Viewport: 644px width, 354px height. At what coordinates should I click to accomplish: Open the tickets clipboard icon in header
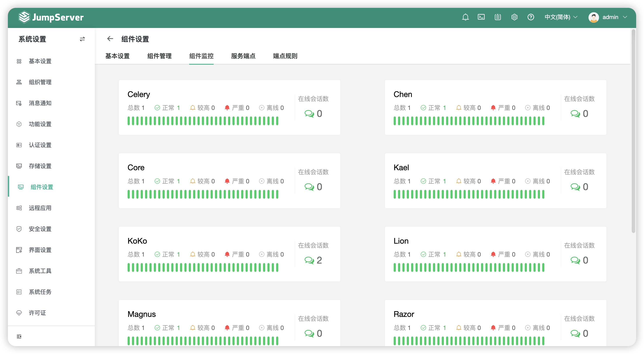(x=498, y=17)
